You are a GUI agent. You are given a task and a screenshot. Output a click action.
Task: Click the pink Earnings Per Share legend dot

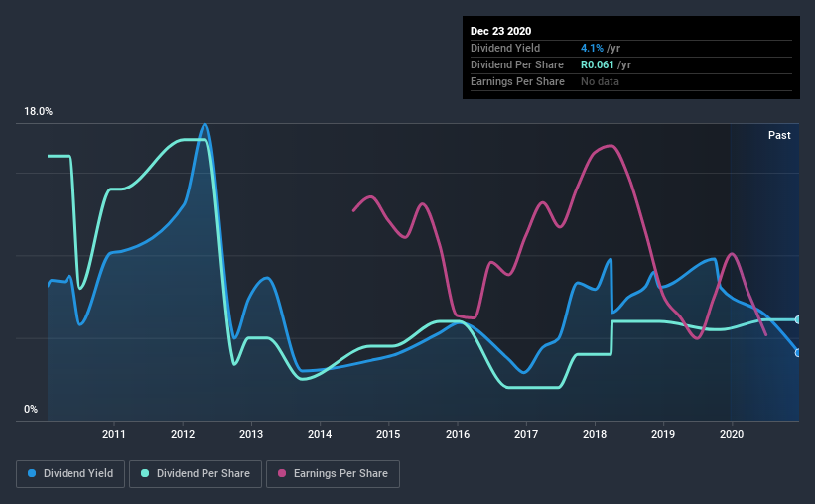(x=282, y=473)
